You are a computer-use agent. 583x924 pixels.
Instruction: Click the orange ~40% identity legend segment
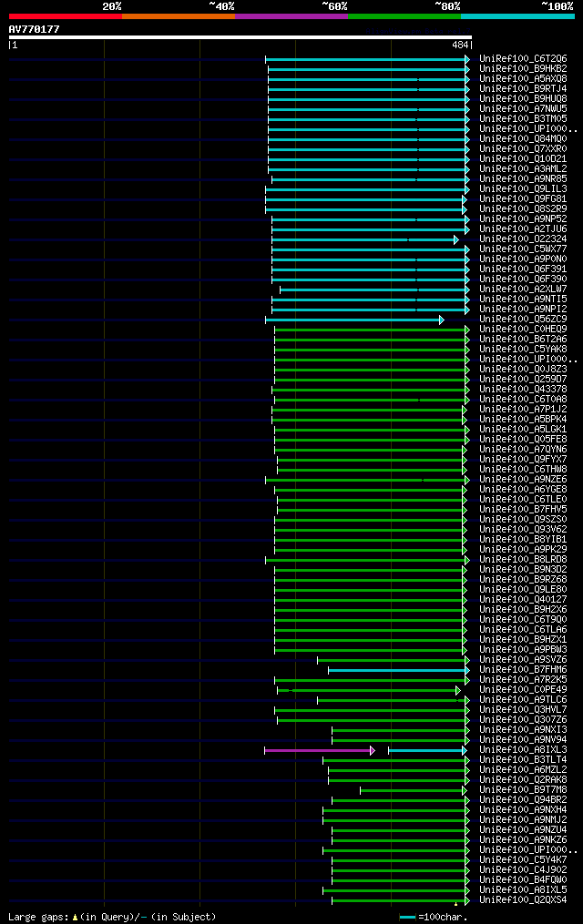pyautogui.click(x=179, y=16)
